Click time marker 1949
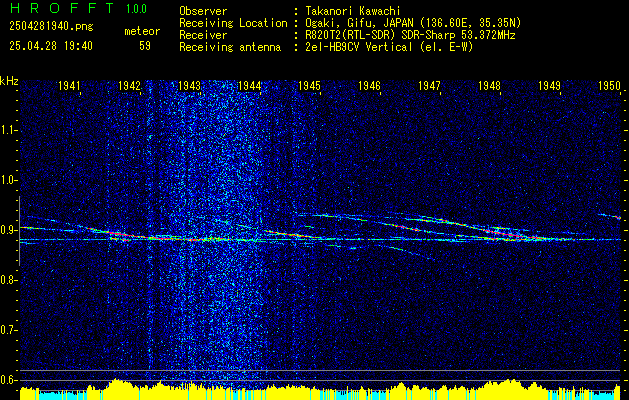 pyautogui.click(x=550, y=85)
